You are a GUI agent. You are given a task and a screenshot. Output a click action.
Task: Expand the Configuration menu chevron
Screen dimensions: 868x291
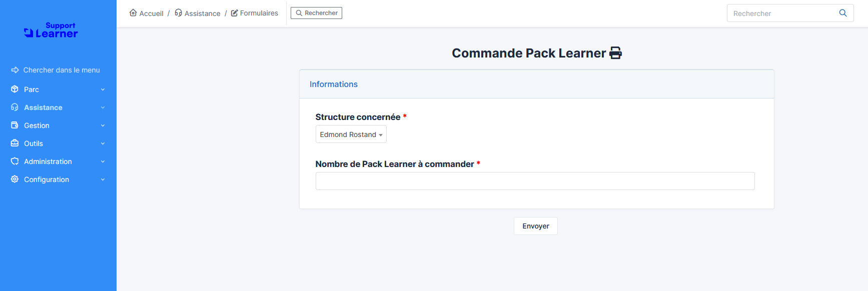pyautogui.click(x=103, y=179)
